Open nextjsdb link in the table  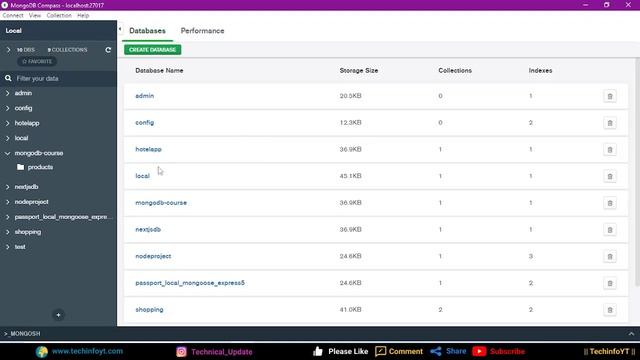point(148,229)
